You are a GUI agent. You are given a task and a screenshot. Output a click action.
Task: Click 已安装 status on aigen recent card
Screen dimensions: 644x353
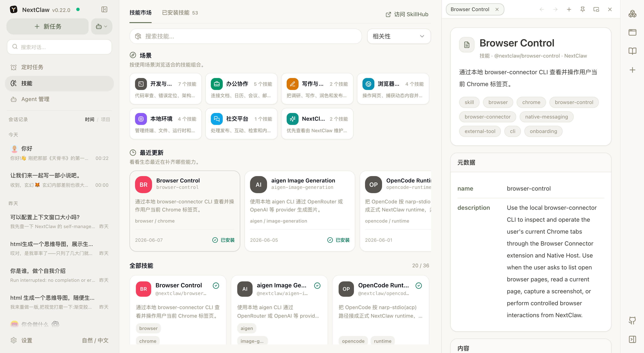coord(338,240)
